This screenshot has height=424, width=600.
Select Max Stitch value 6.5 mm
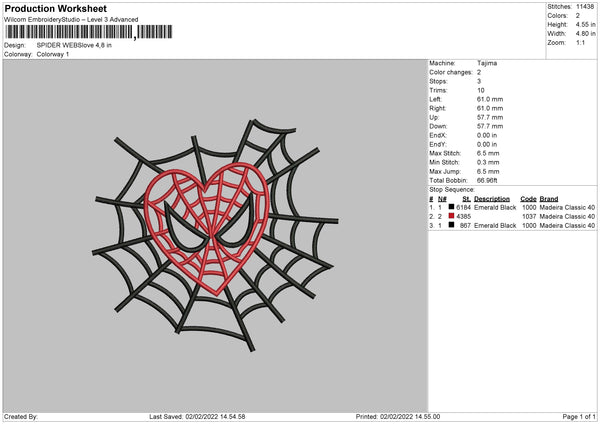click(488, 153)
